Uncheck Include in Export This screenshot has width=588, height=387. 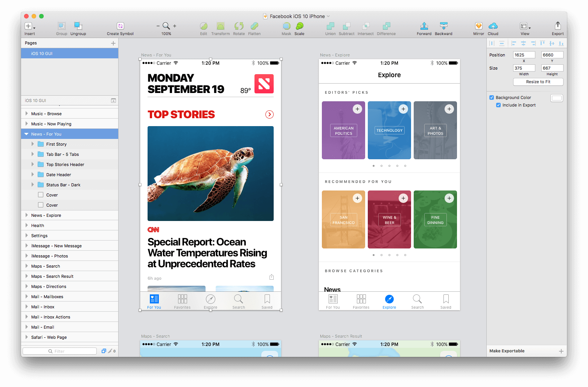click(x=498, y=105)
